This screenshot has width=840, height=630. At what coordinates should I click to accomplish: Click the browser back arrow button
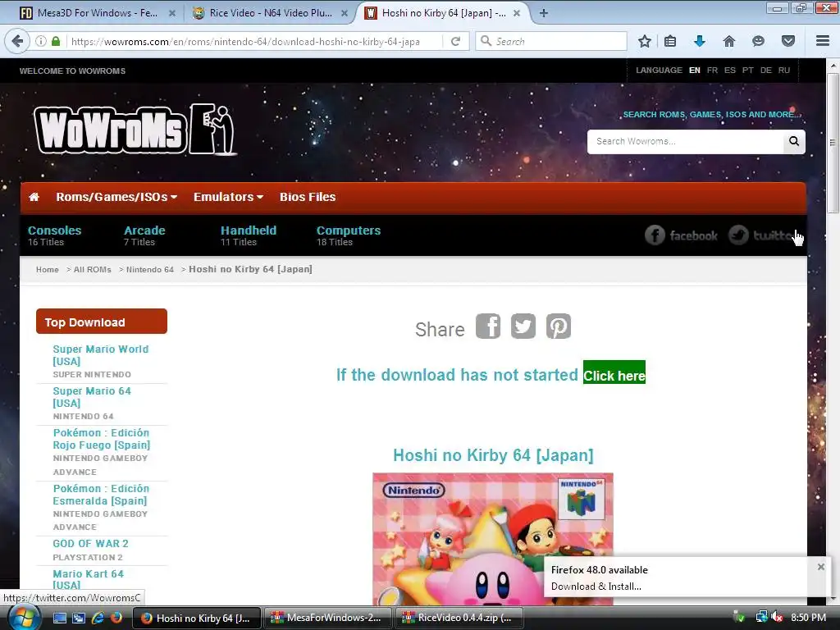tap(17, 41)
